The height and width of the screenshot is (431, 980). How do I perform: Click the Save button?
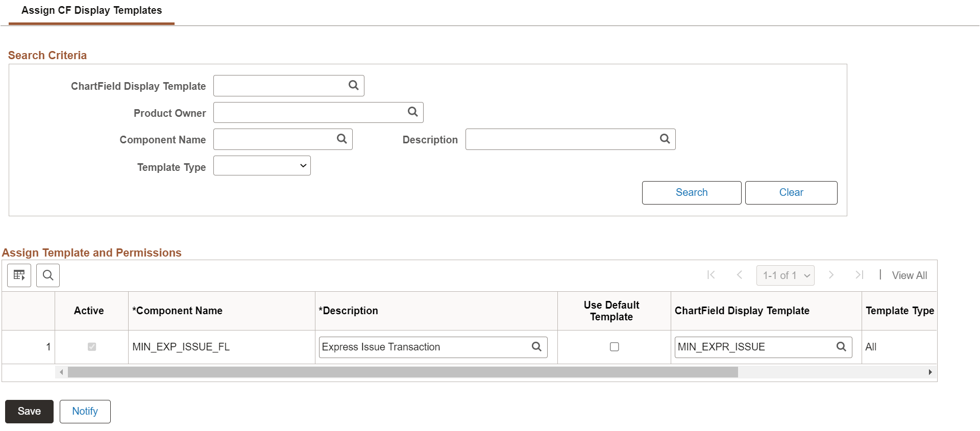coord(29,412)
